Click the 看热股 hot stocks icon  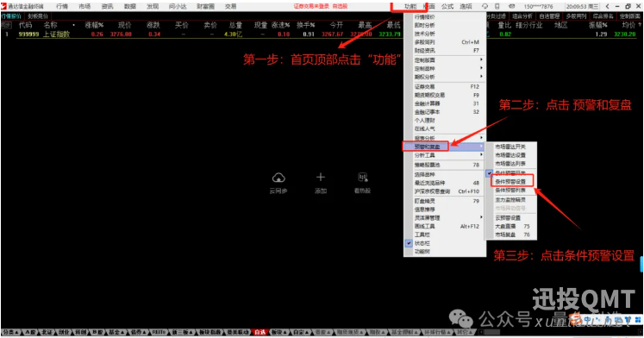point(363,177)
